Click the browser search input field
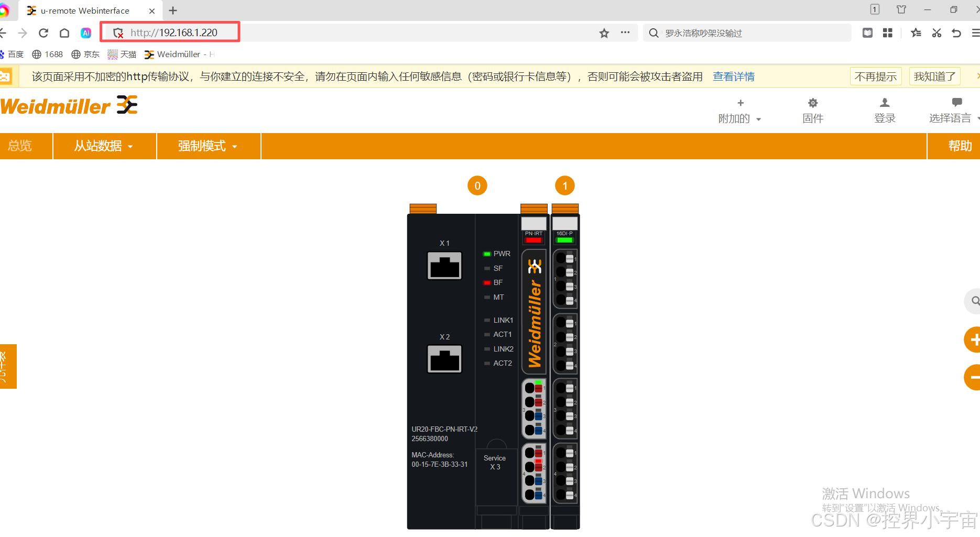Image resolution: width=980 pixels, height=537 pixels. [x=747, y=33]
